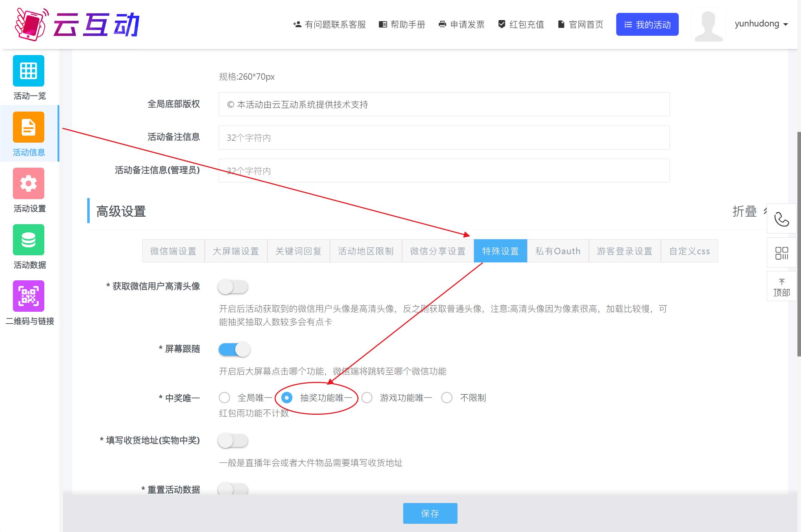Enable 获取微信用户高清头像 toggle
The image size is (801, 532).
point(233,286)
